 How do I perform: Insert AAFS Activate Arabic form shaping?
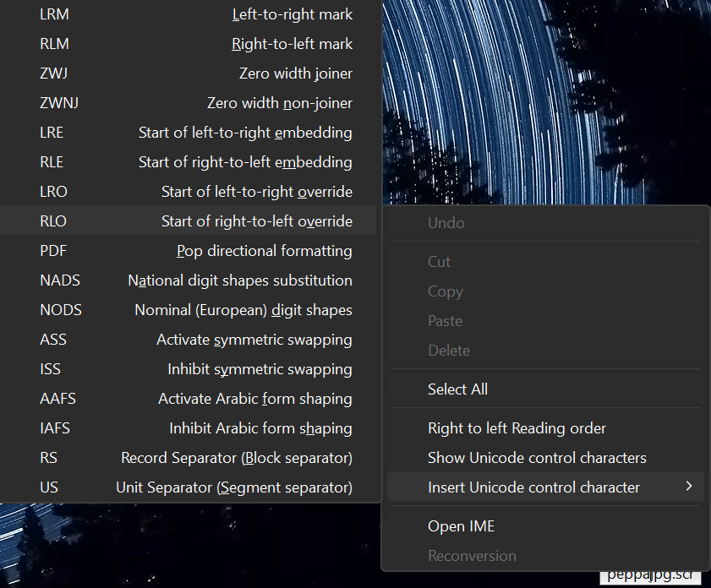pyautogui.click(x=194, y=399)
